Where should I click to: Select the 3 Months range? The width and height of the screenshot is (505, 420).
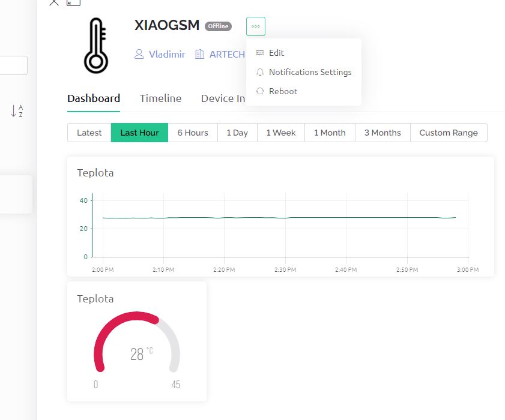point(383,133)
